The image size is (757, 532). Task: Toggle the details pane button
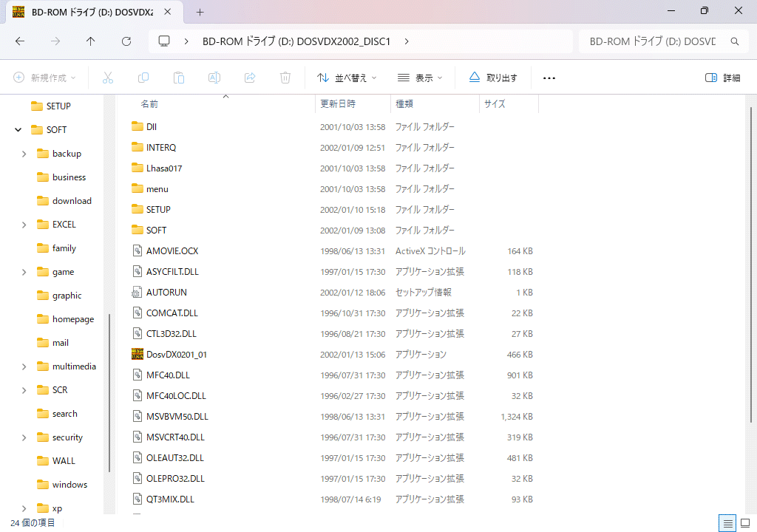pos(722,78)
